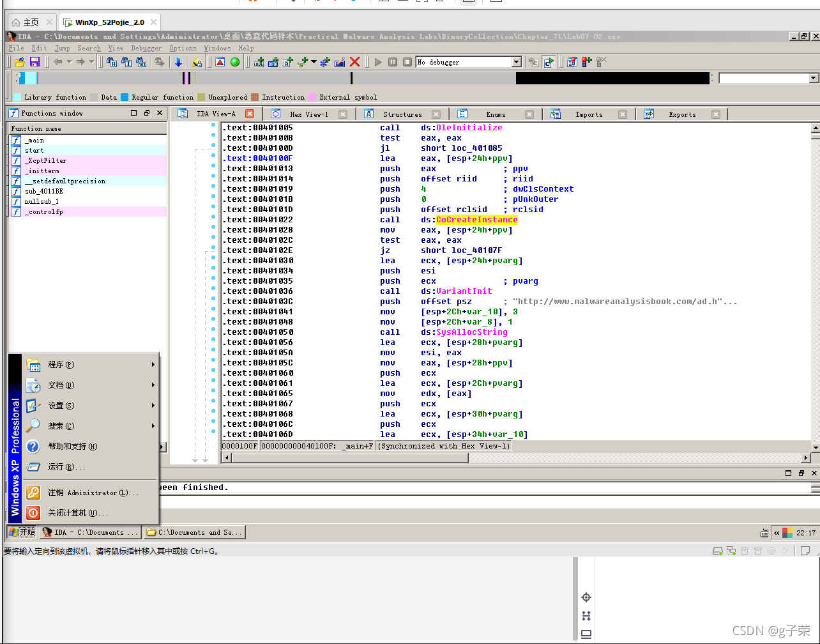Screen dimensions: 820x644
Task: Click the blue down-arrow jump icon
Action: 178,62
